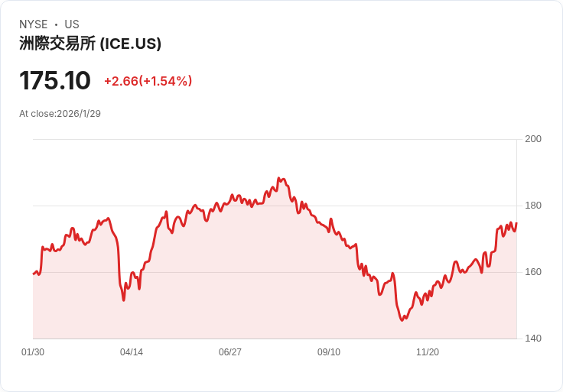563x392 pixels.
Task: Click the 06/27 date on x-axis
Action: 230,352
